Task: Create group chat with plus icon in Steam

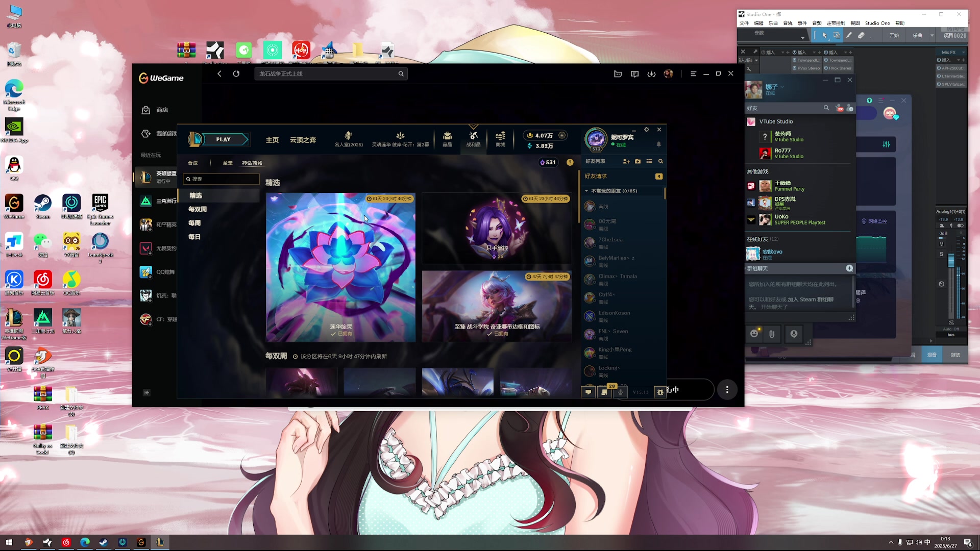Action: [x=849, y=268]
